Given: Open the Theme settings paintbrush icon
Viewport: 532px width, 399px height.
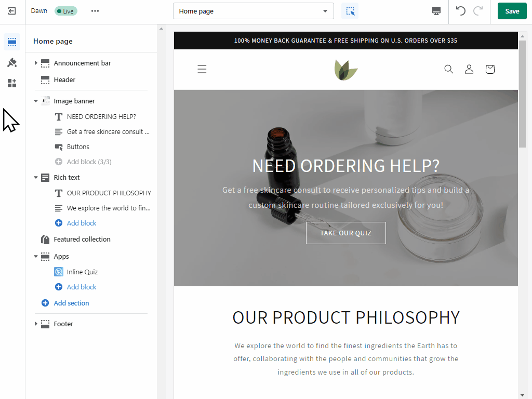Looking at the screenshot, I should tap(12, 62).
